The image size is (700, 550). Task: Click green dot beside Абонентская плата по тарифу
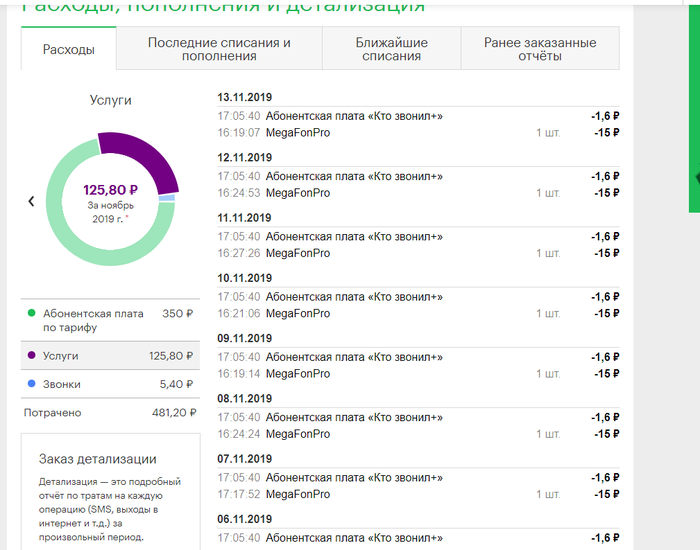32,314
